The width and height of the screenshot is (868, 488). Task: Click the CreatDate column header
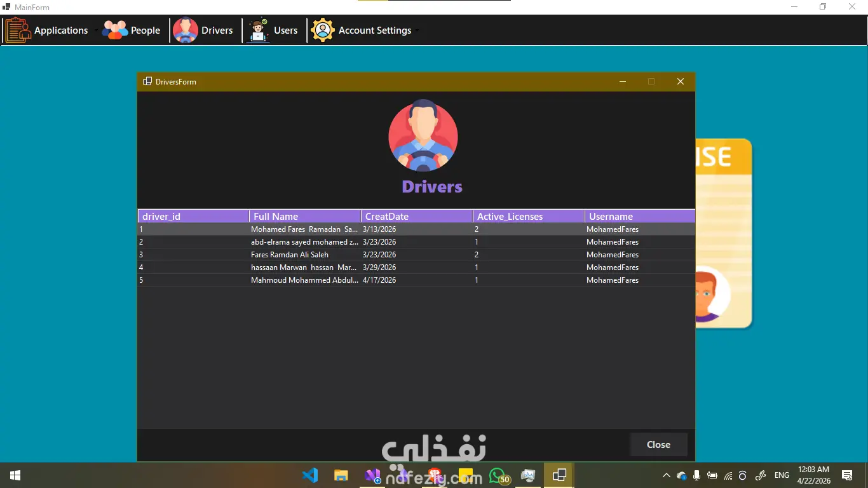[417, 217]
